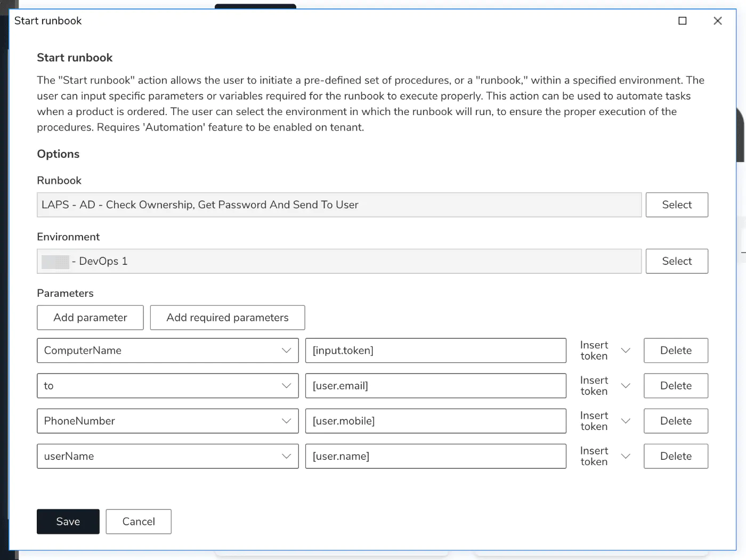Click the [user.email] value field
Viewport: 746px width, 560px height.
click(x=436, y=386)
